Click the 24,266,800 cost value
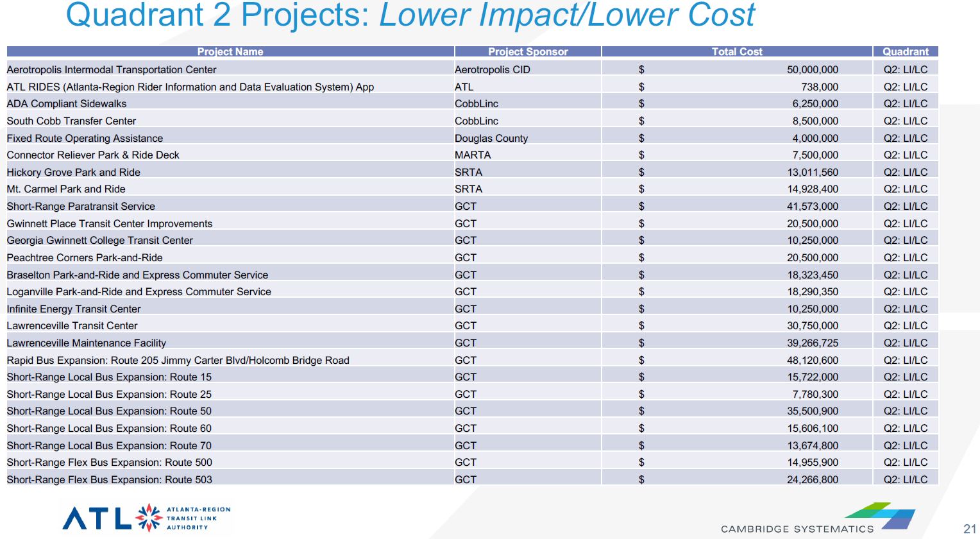Screen dimensions: 980x539 pos(813,479)
